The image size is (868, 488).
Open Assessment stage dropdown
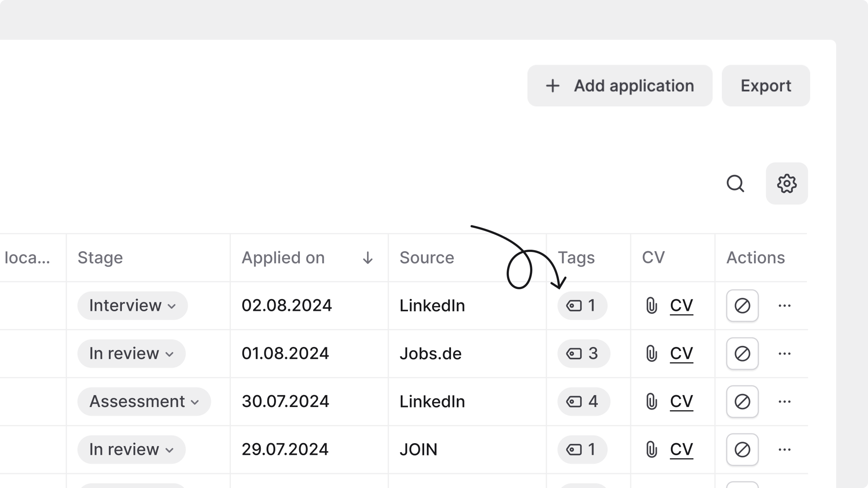pos(144,401)
